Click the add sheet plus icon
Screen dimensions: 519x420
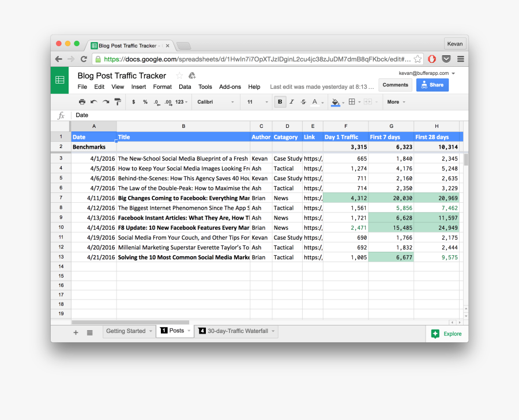click(76, 332)
